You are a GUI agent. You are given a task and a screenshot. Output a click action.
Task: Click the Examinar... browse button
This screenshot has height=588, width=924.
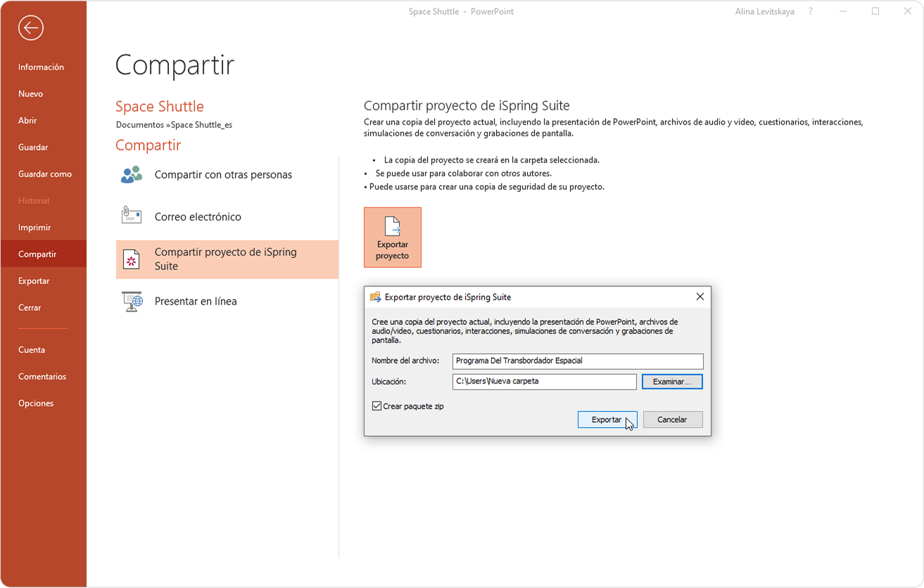(672, 381)
